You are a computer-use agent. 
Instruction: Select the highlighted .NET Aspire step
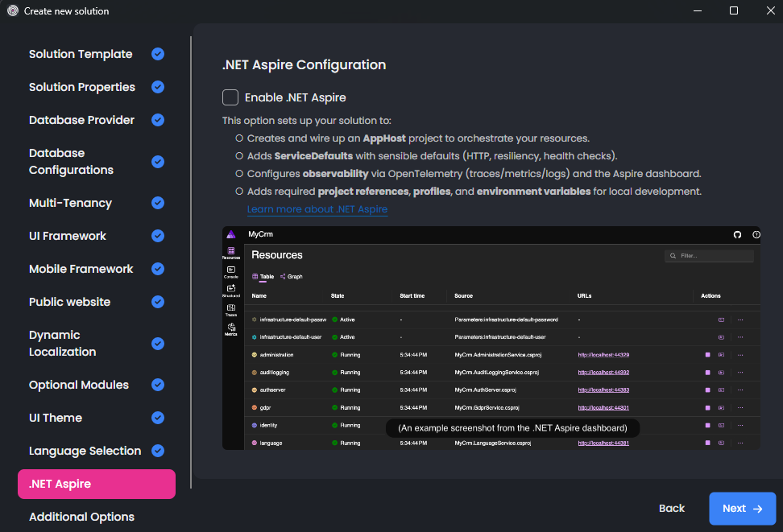[x=96, y=484]
